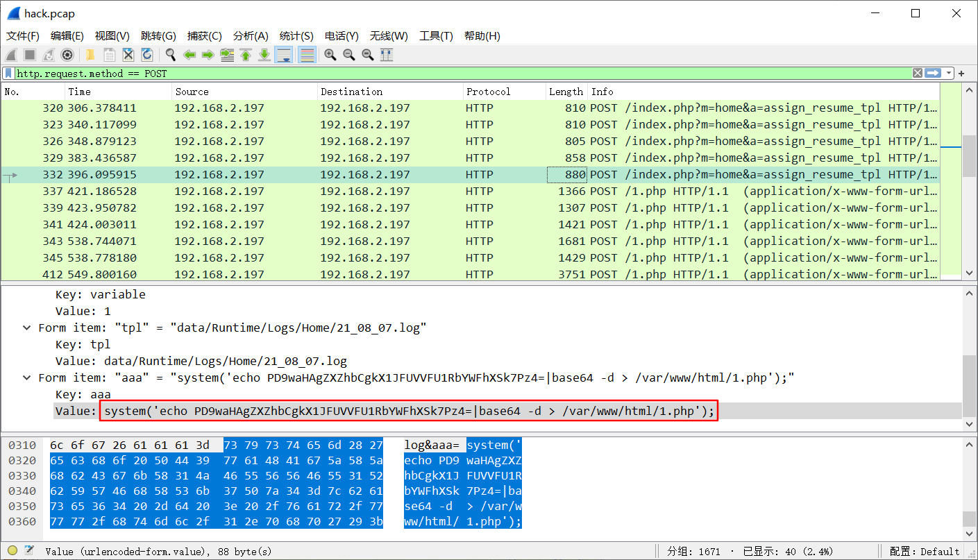Zoom out main window text
978x560 pixels.
(x=348, y=55)
